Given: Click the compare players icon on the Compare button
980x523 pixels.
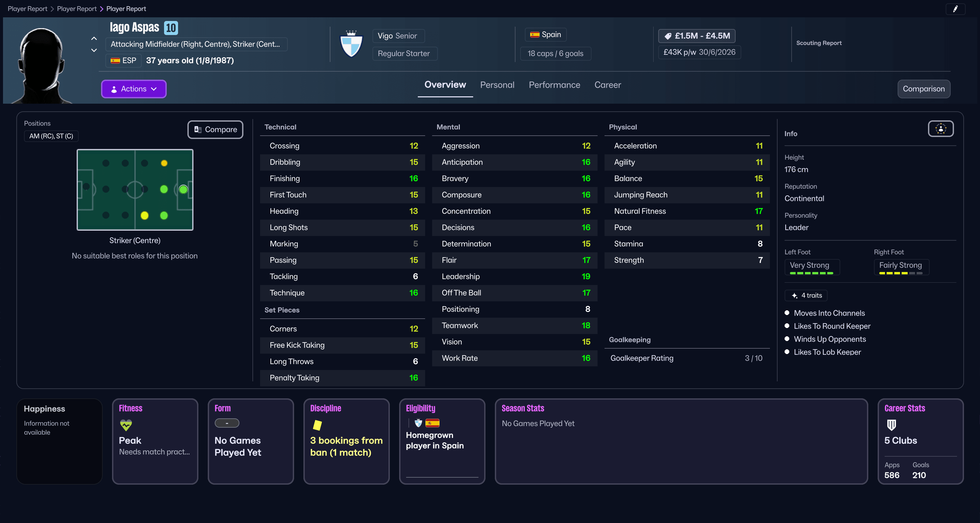Looking at the screenshot, I should [198, 129].
